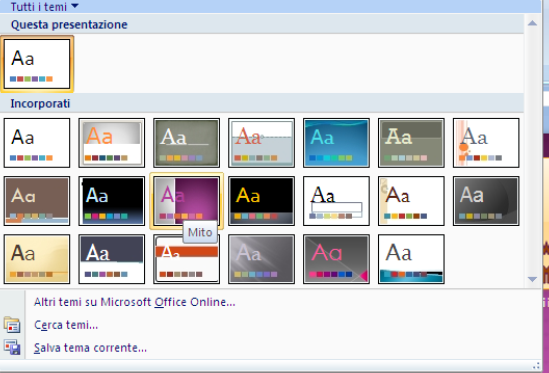The image size is (549, 373).
Task: Click the Cerca temi folder icon
Action: (12, 325)
